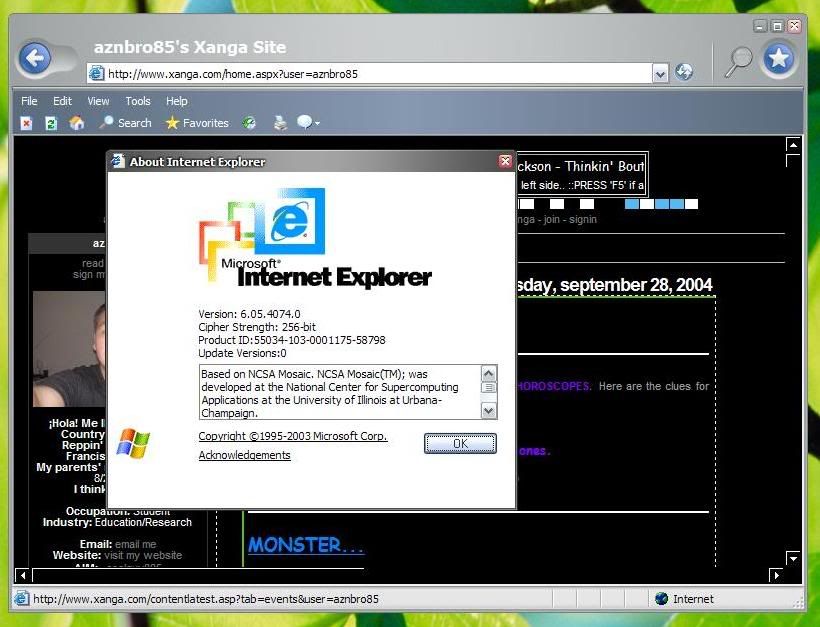Expand the Messenger icon dropdown arrow
This screenshot has width=820, height=627.
point(317,123)
